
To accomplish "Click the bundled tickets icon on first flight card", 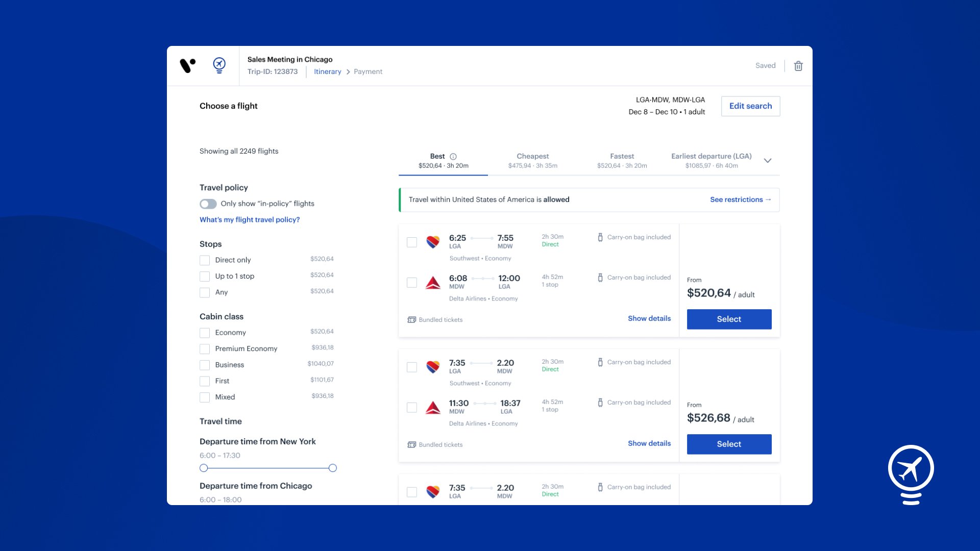I will [411, 319].
